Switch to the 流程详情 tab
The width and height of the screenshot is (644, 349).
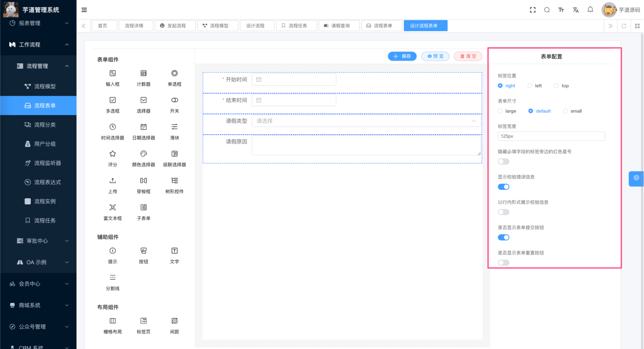pyautogui.click(x=136, y=25)
